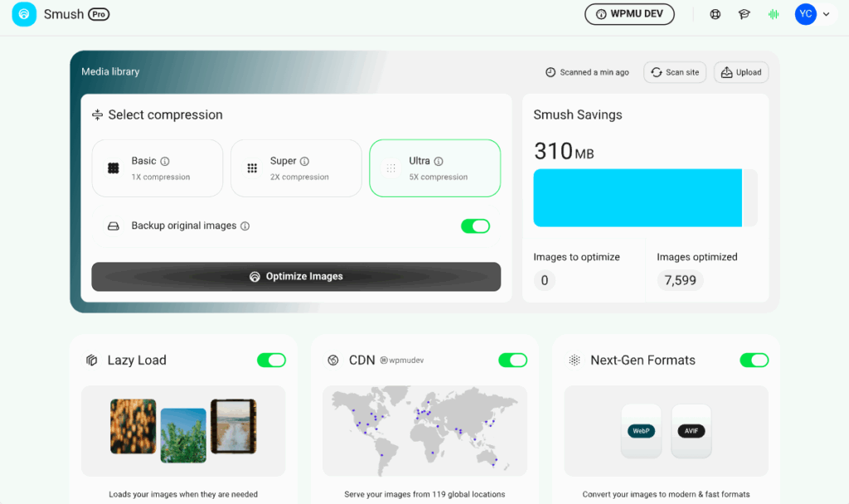Viewport: 849px width, 504px height.
Task: Click the film-frame landscape thumbnail
Action: (x=233, y=427)
